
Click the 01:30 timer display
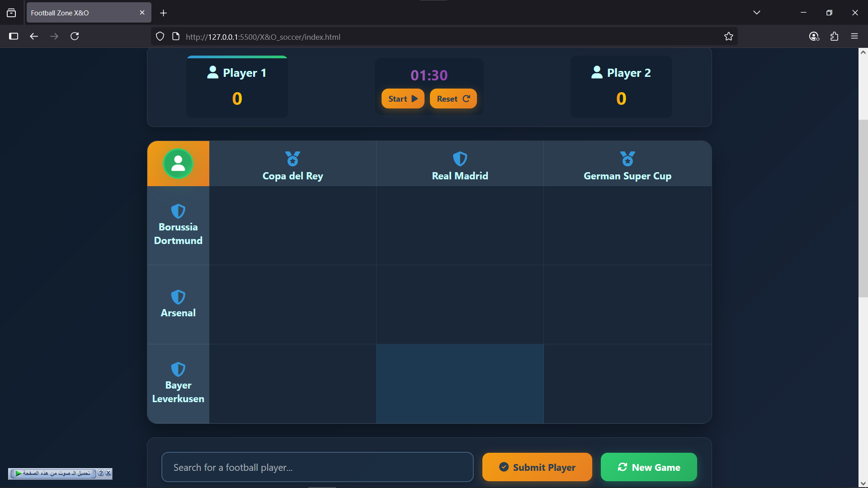[429, 75]
